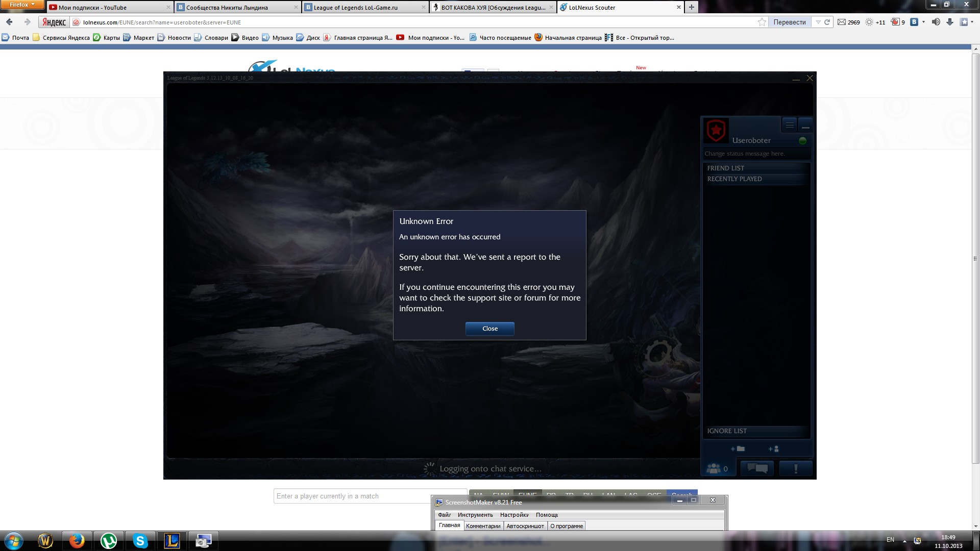Open buddy list options menu icon

coord(789,124)
